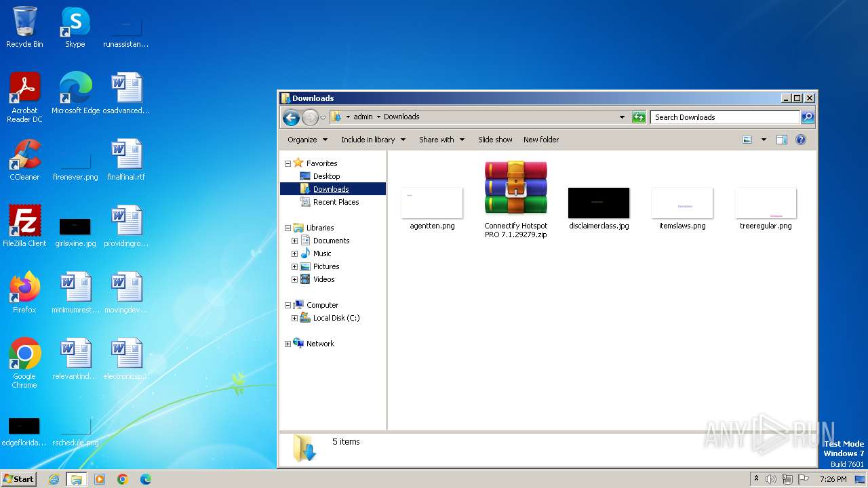Open CCleaner desktop shortcut

click(x=24, y=159)
